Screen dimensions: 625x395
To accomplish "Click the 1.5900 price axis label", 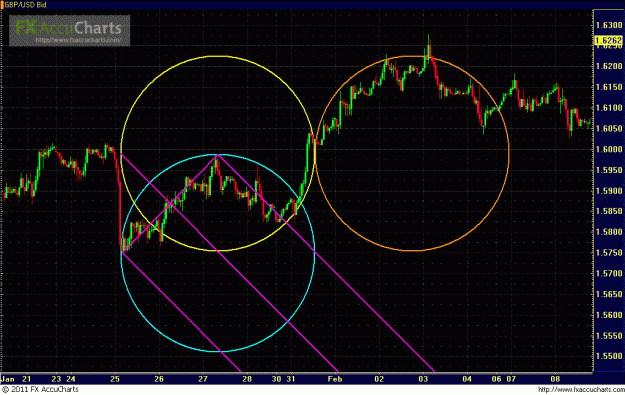I will coord(609,191).
